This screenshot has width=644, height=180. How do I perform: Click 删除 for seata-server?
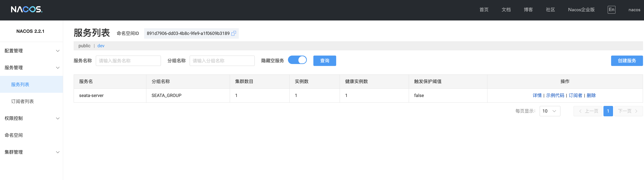point(591,96)
